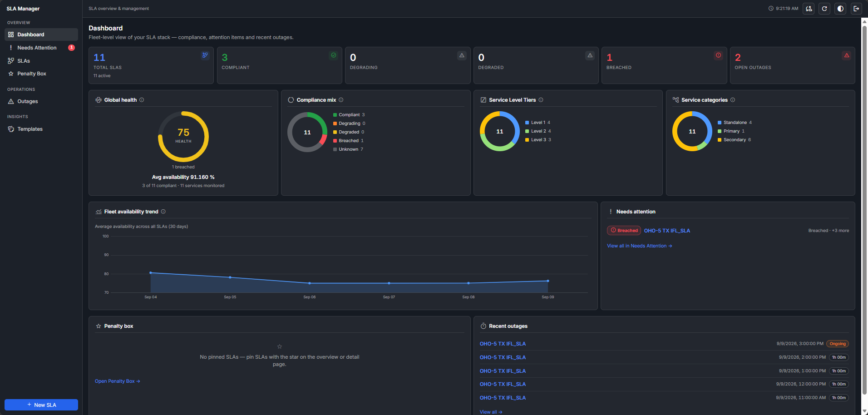Image resolution: width=868 pixels, height=415 pixels.
Task: Follow the View all in Needs Attention link
Action: click(x=639, y=246)
